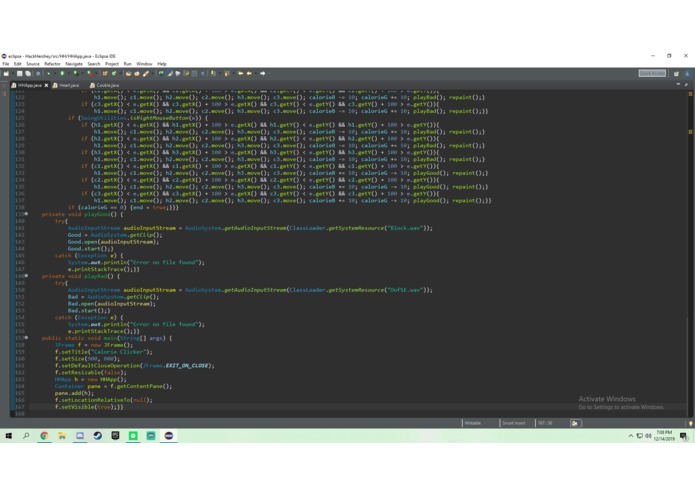Select the Java perspective icon
The width and height of the screenshot is (695, 494).
687,73
